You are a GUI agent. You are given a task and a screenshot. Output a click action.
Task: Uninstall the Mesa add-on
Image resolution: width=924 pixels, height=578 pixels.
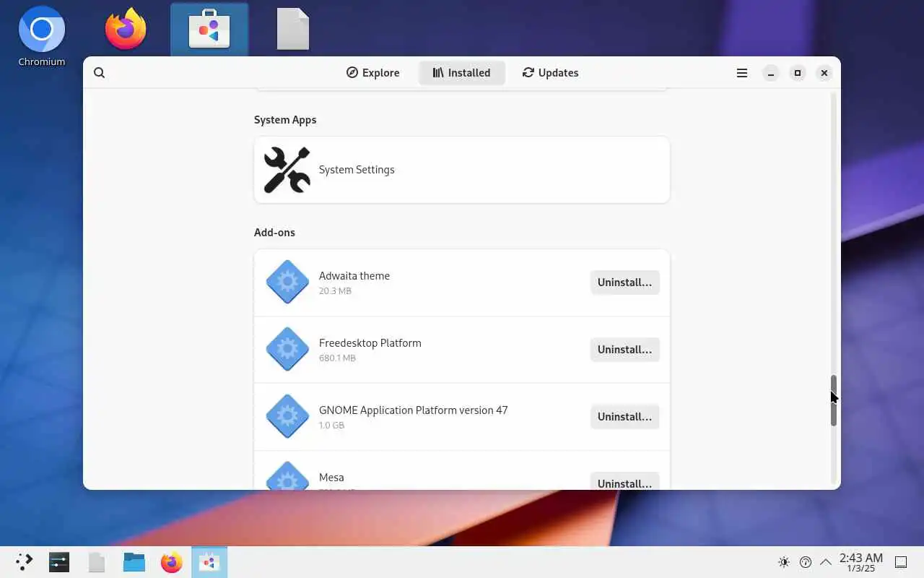(x=624, y=482)
